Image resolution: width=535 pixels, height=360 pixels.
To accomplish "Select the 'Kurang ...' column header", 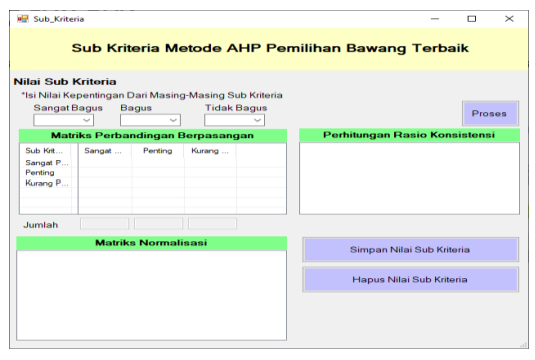I will [210, 151].
